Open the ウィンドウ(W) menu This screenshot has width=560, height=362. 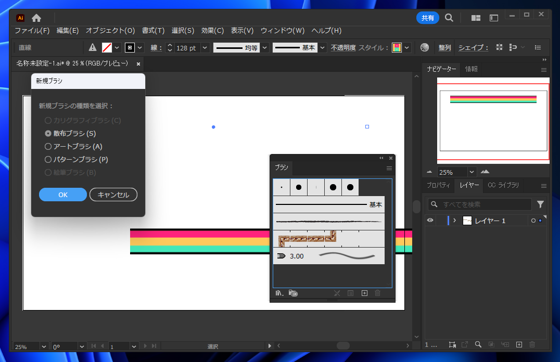click(282, 31)
